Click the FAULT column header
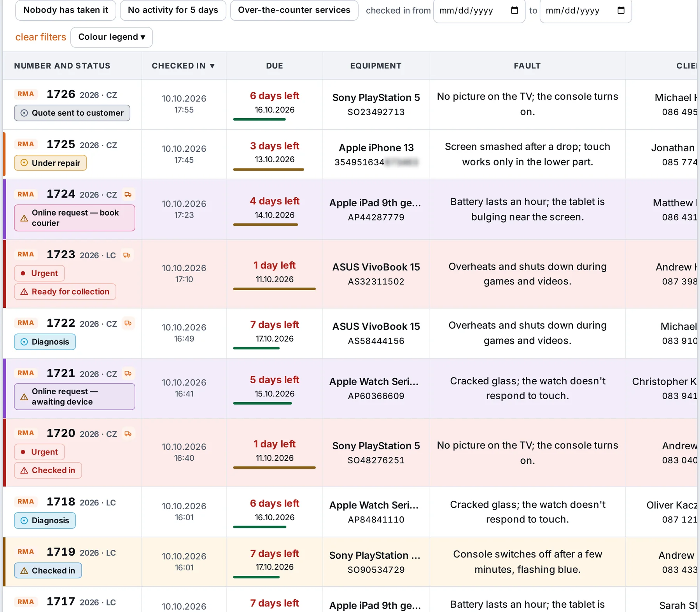 click(527, 66)
